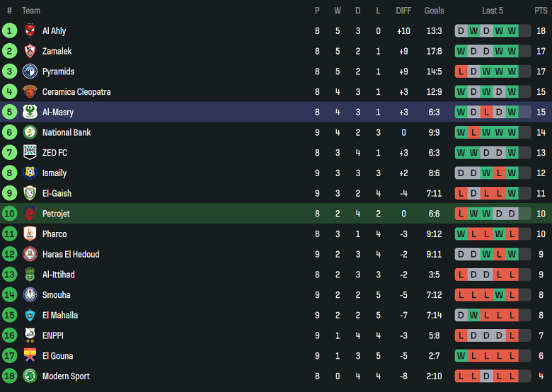Select the ENPPI team crest

point(30,335)
